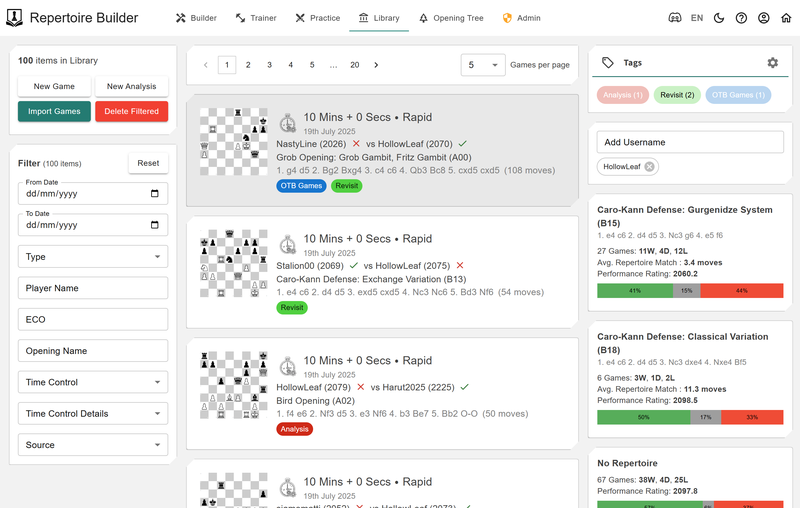Remove HollowLeaf username chip
Image resolution: width=800 pixels, height=508 pixels.
pyautogui.click(x=650, y=167)
